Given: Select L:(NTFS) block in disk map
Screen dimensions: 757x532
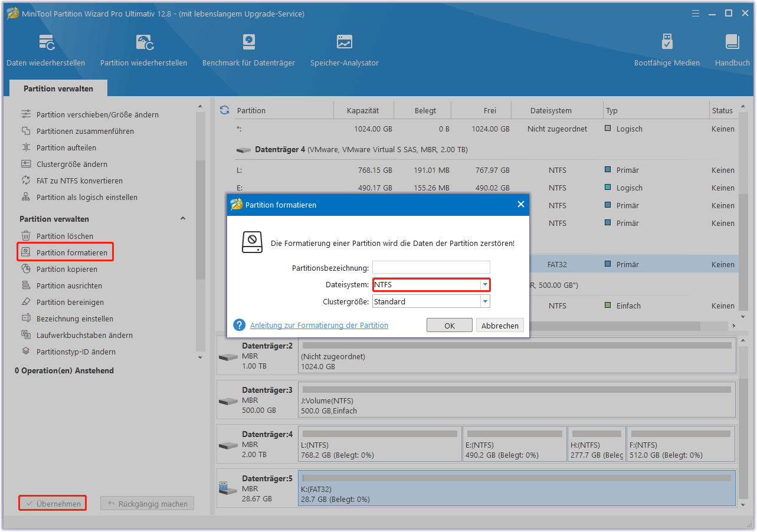Looking at the screenshot, I should (x=380, y=444).
